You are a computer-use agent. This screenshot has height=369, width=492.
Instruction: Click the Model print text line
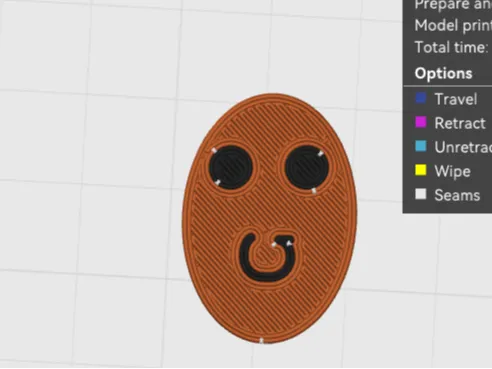click(x=453, y=25)
